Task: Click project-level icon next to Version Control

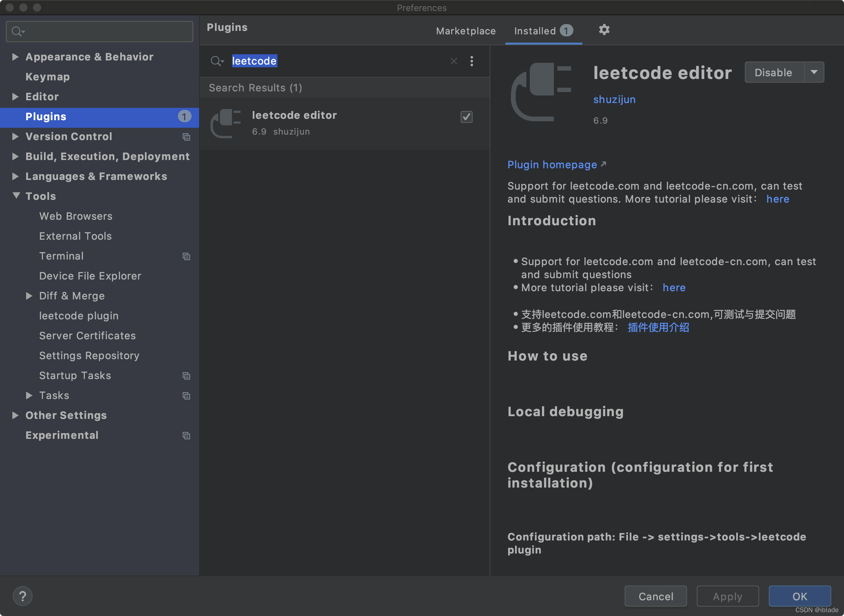Action: pos(186,137)
